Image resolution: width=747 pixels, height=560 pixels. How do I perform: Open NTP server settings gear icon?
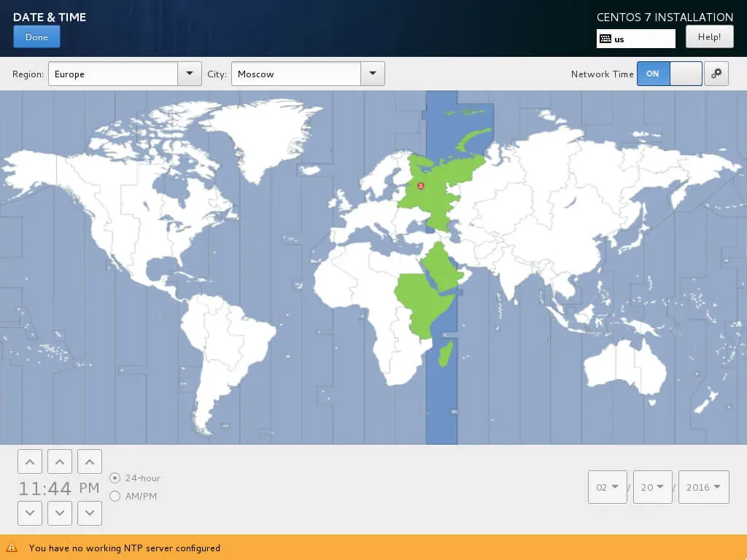pyautogui.click(x=716, y=74)
